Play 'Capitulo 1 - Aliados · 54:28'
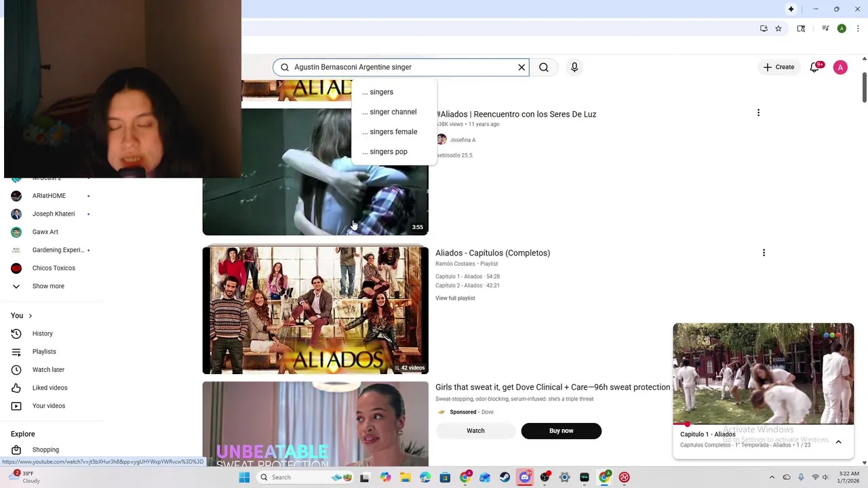Image resolution: width=868 pixels, height=488 pixels. tap(468, 277)
